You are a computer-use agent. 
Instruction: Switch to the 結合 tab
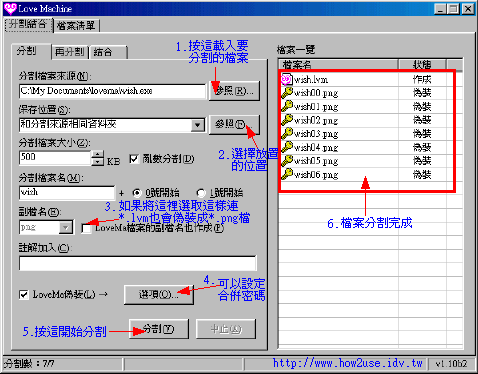coord(108,52)
